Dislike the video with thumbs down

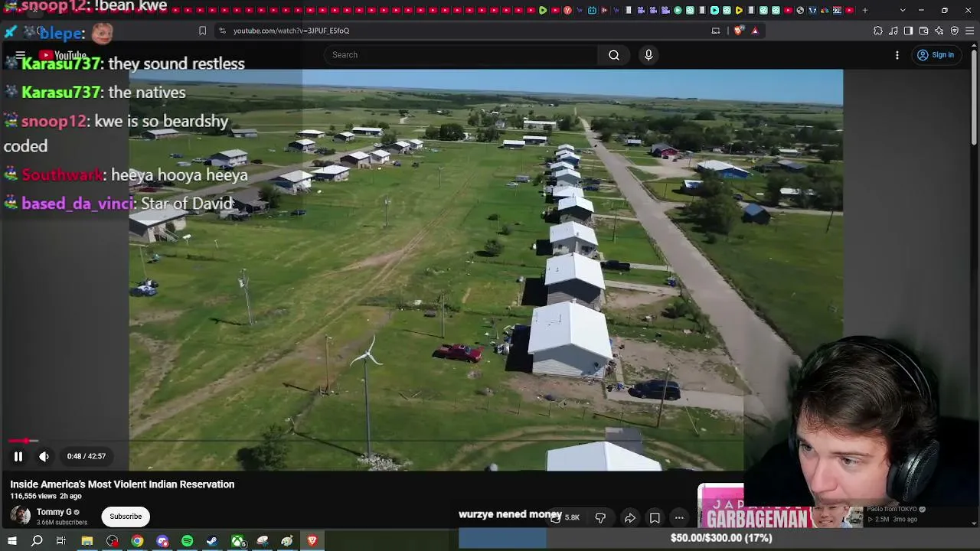(x=600, y=518)
